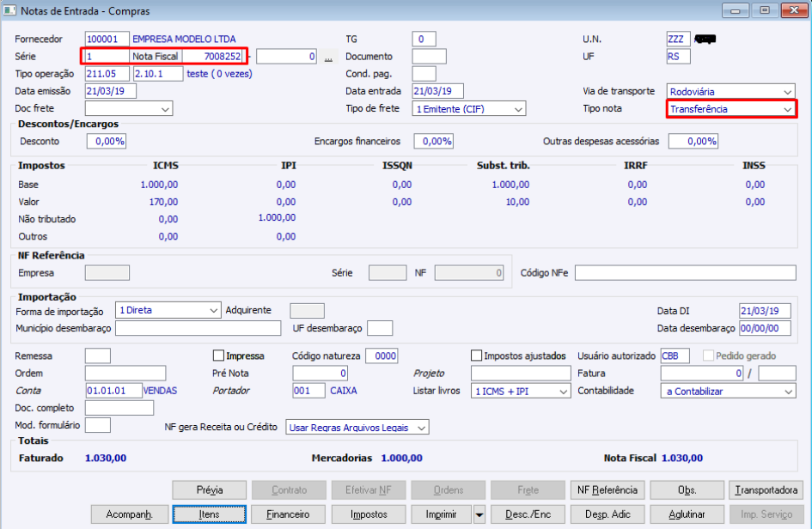Toggle the Pedido gerado checkbox

(x=708, y=356)
